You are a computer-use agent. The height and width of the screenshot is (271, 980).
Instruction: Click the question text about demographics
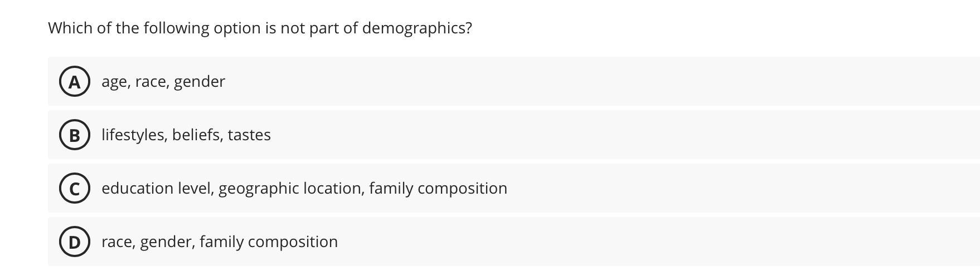(x=260, y=28)
